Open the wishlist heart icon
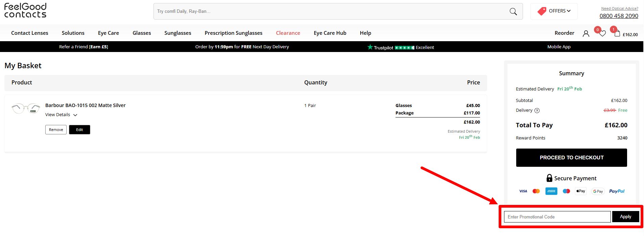 (x=602, y=33)
